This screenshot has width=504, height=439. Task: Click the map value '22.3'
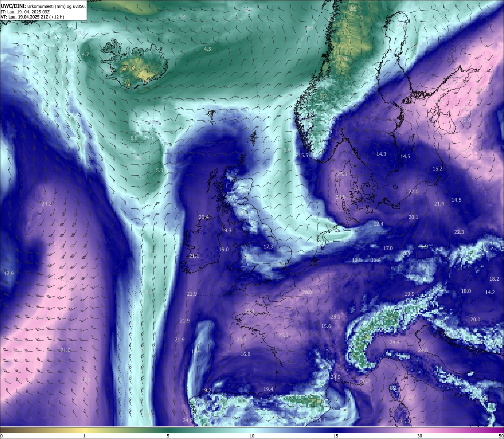(459, 232)
